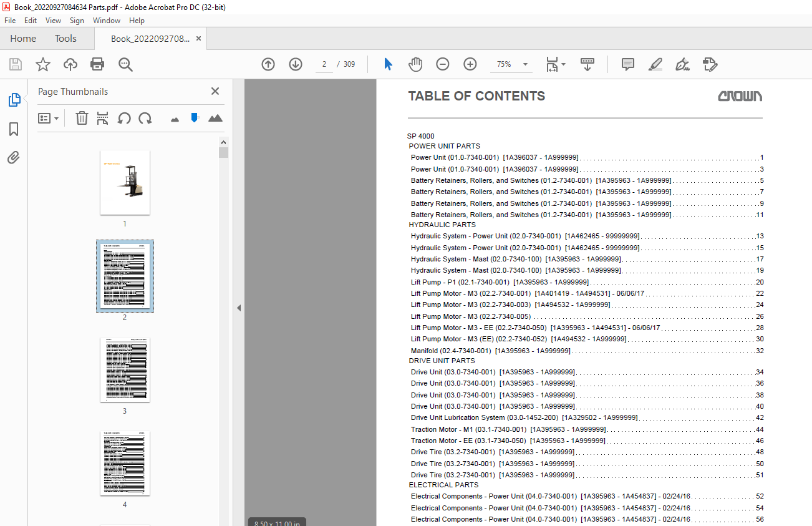
Task: Select the Book_2022092708 document tab
Action: point(150,39)
